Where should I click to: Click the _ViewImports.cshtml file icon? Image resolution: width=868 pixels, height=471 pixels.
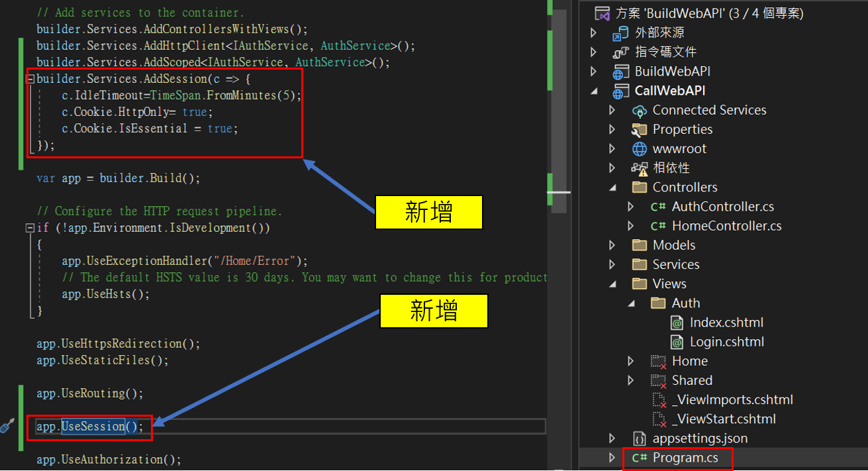[x=659, y=399]
